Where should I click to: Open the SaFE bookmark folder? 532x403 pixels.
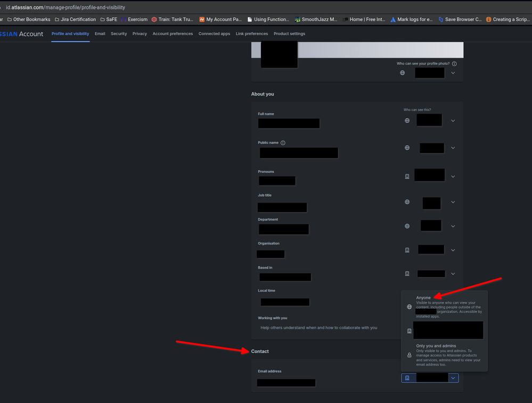tap(109, 19)
